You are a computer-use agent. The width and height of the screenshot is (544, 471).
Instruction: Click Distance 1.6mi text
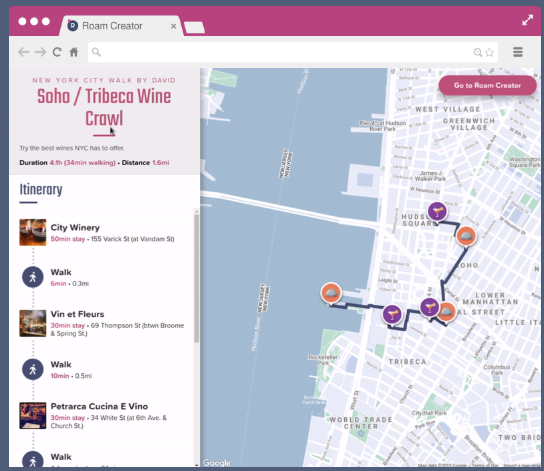(x=145, y=163)
